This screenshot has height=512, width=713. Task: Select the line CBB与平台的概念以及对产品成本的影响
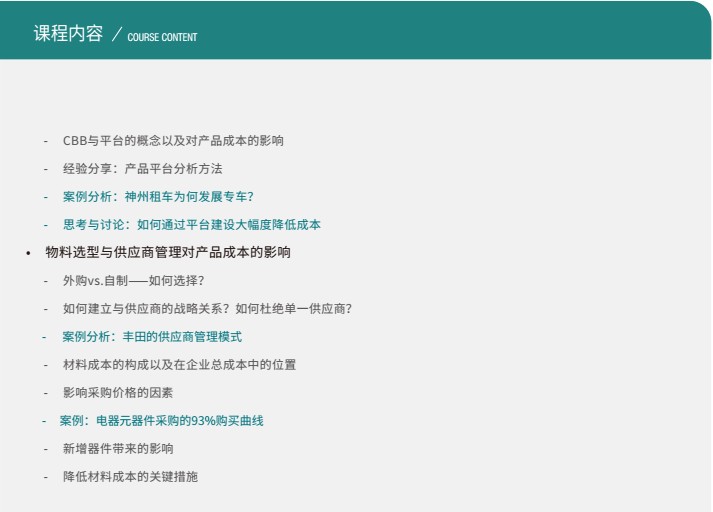(x=173, y=141)
